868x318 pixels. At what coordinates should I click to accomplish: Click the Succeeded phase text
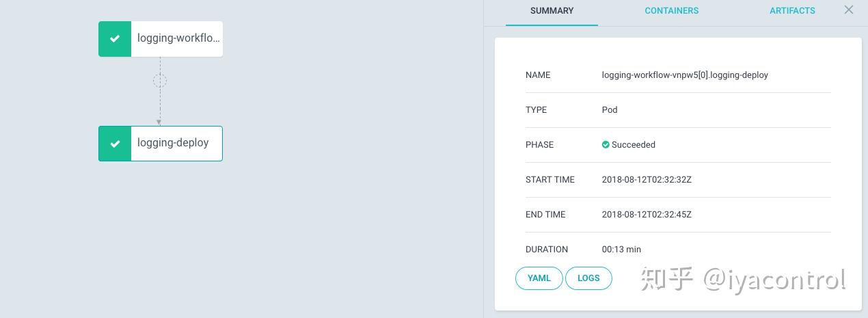click(x=634, y=145)
